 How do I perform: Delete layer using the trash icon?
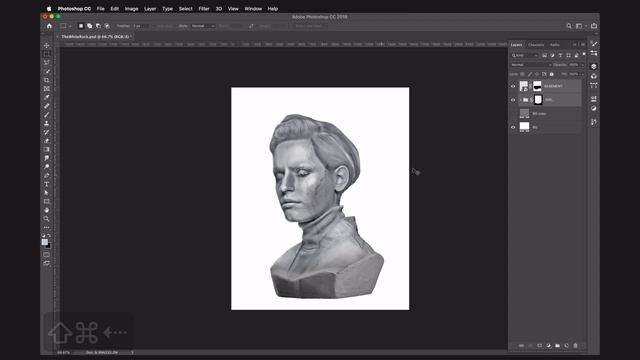(x=576, y=346)
